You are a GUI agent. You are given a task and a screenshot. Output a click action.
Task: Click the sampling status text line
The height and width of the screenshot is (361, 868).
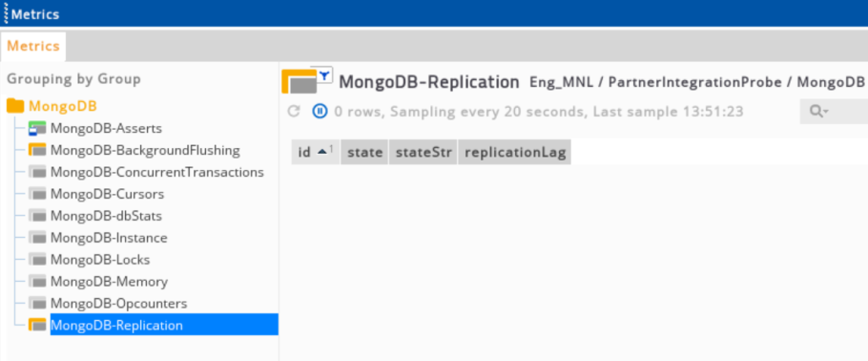(539, 112)
